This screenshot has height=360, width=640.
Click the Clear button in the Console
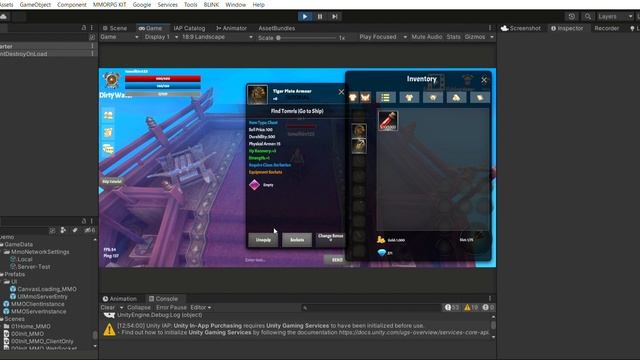click(x=108, y=307)
